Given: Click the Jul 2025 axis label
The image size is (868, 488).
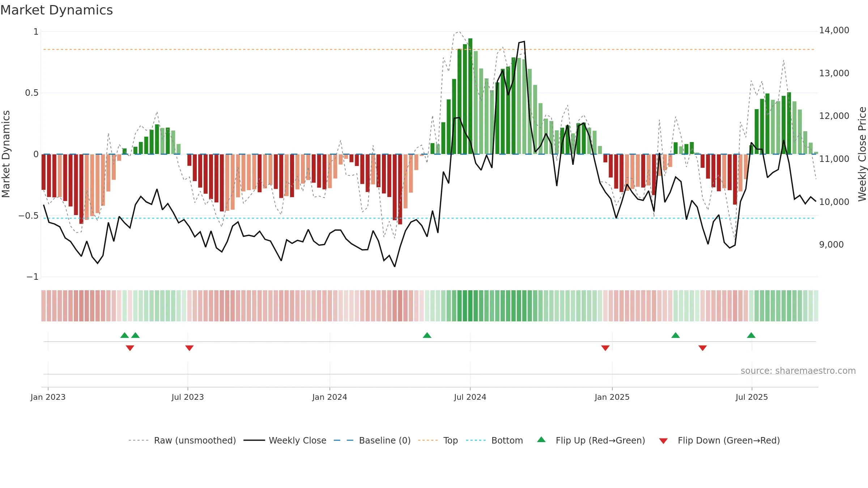Looking at the screenshot, I should [752, 397].
